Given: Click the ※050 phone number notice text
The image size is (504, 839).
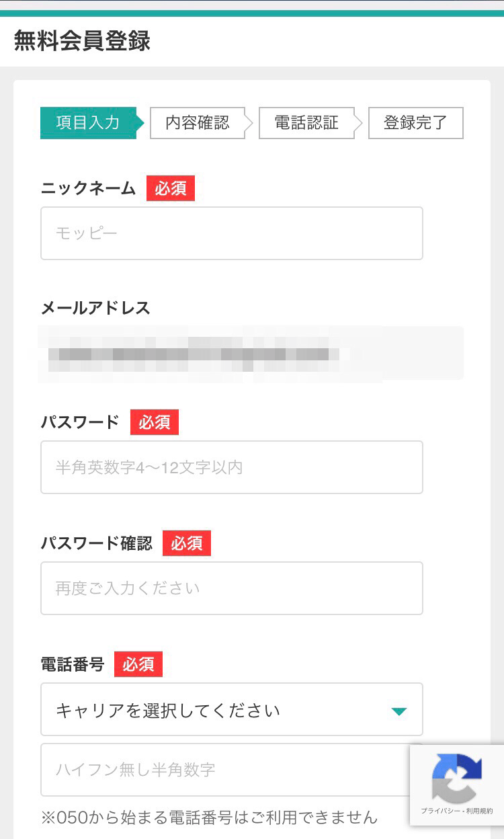Looking at the screenshot, I should (x=209, y=817).
